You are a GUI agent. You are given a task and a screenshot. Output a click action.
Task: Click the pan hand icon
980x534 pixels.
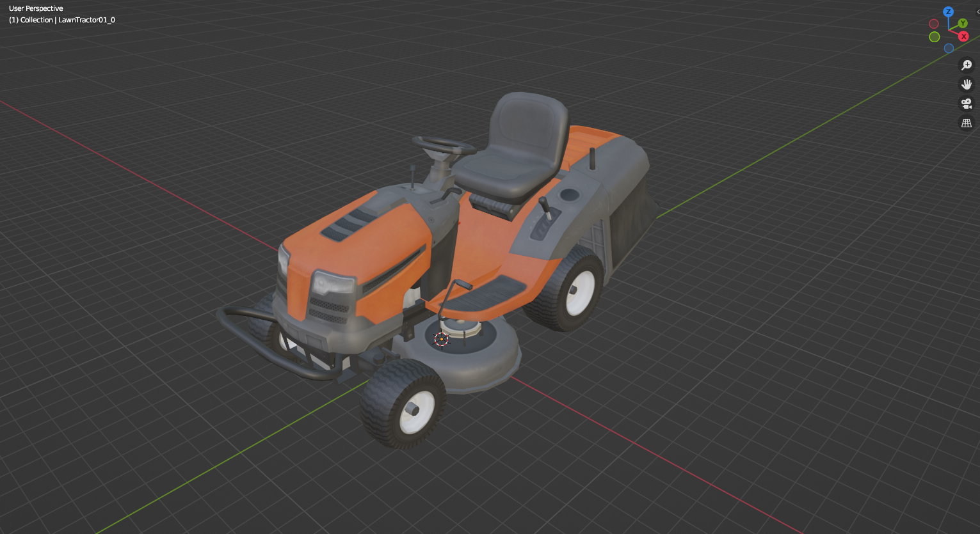coord(967,84)
